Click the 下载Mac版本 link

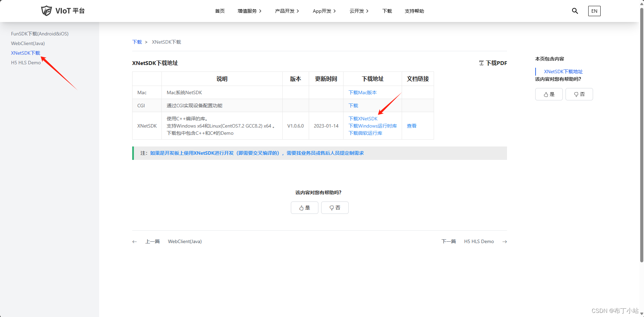click(362, 92)
